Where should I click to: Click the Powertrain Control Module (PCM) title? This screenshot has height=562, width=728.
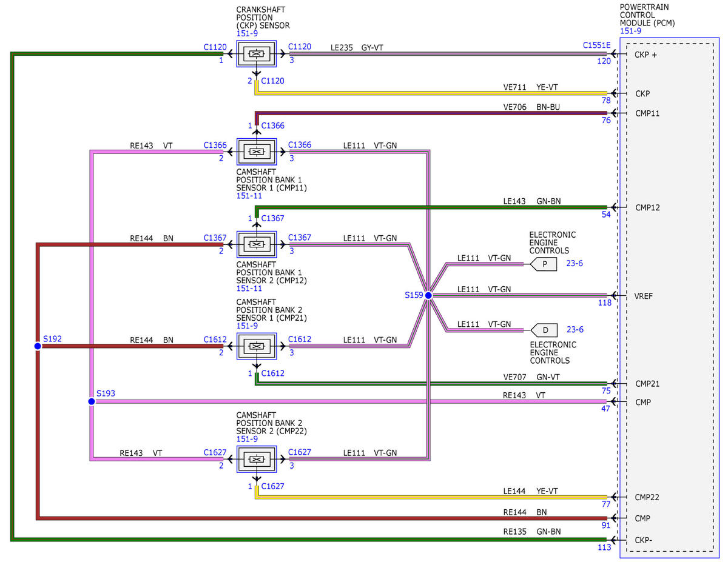[x=647, y=15]
